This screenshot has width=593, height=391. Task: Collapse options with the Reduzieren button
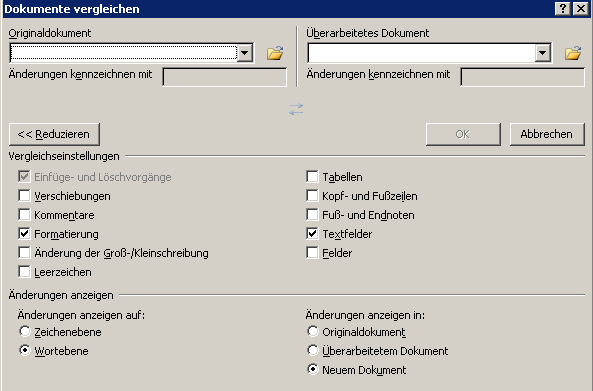click(54, 134)
